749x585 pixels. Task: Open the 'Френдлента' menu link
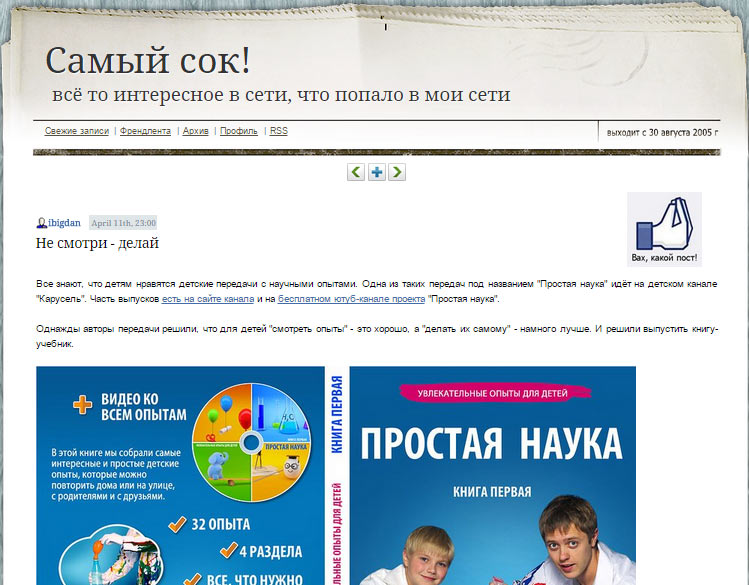[x=145, y=131]
